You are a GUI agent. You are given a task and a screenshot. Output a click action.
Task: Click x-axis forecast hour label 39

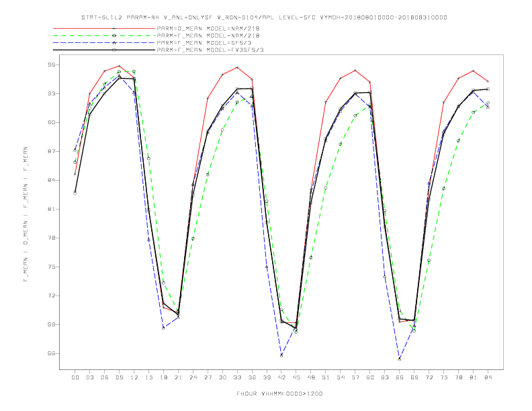[x=267, y=377]
